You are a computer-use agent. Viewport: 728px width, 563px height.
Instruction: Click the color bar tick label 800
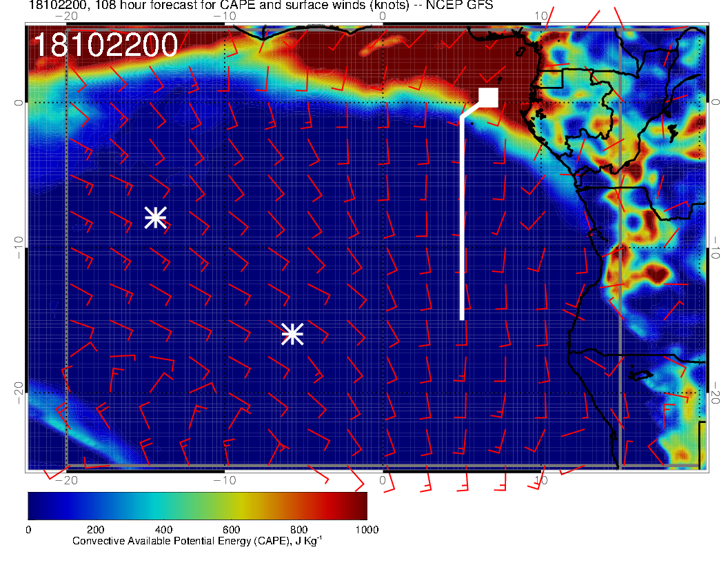[x=299, y=530]
